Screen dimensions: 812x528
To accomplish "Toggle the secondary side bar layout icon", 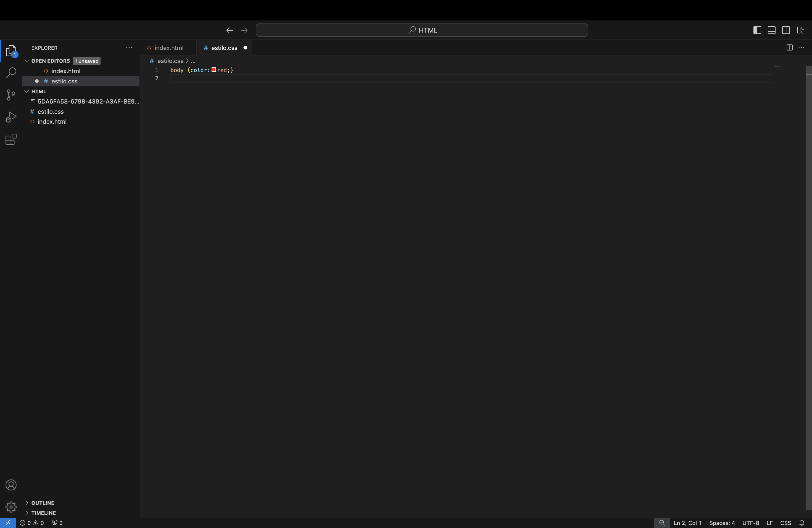I will pyautogui.click(x=786, y=30).
